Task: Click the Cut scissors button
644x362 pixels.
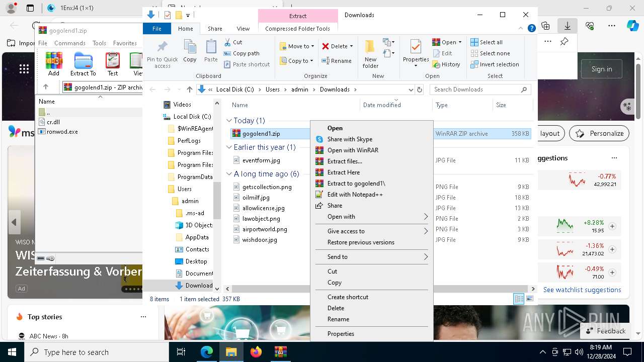Action: click(x=233, y=42)
